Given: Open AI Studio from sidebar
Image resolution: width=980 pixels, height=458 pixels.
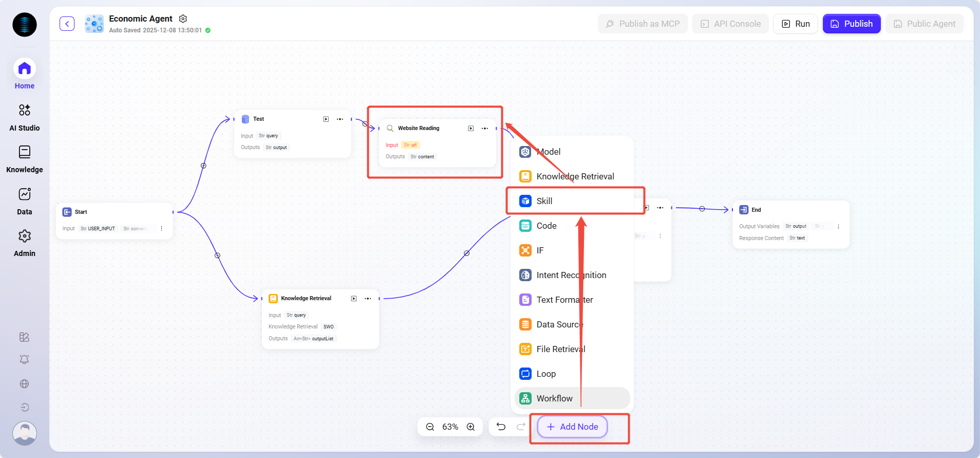Looking at the screenshot, I should (x=24, y=117).
